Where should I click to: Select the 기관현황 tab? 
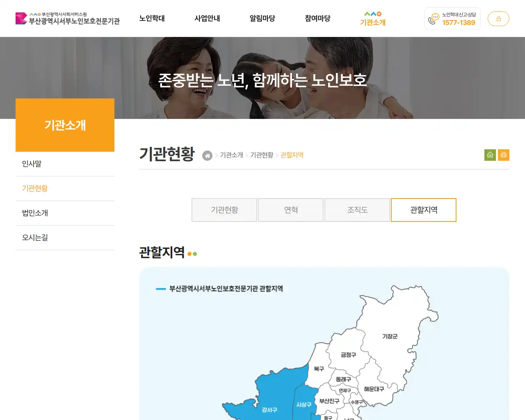224,210
